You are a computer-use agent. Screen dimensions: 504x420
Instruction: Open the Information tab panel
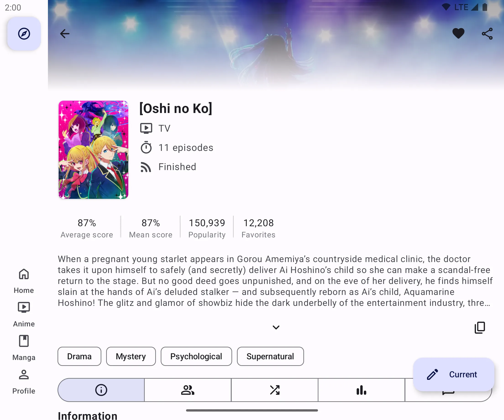tap(101, 389)
